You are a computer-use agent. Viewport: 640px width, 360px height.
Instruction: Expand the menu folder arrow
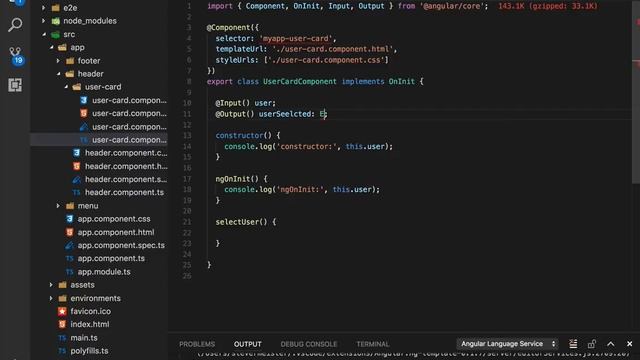(x=58, y=206)
